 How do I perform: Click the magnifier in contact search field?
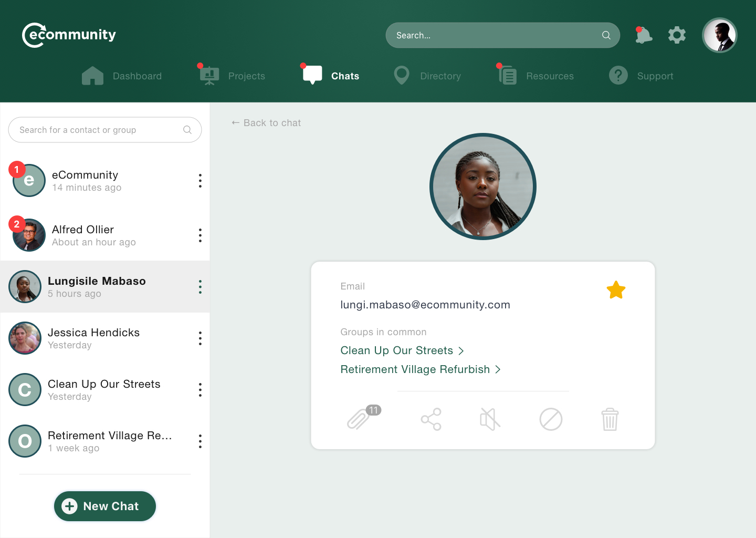pyautogui.click(x=187, y=130)
